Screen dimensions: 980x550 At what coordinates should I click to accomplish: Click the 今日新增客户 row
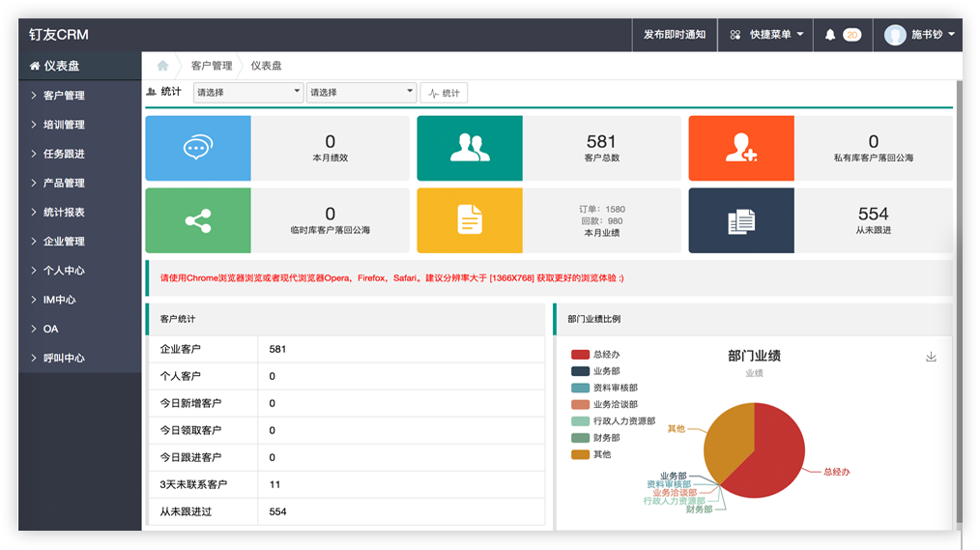[x=347, y=403]
